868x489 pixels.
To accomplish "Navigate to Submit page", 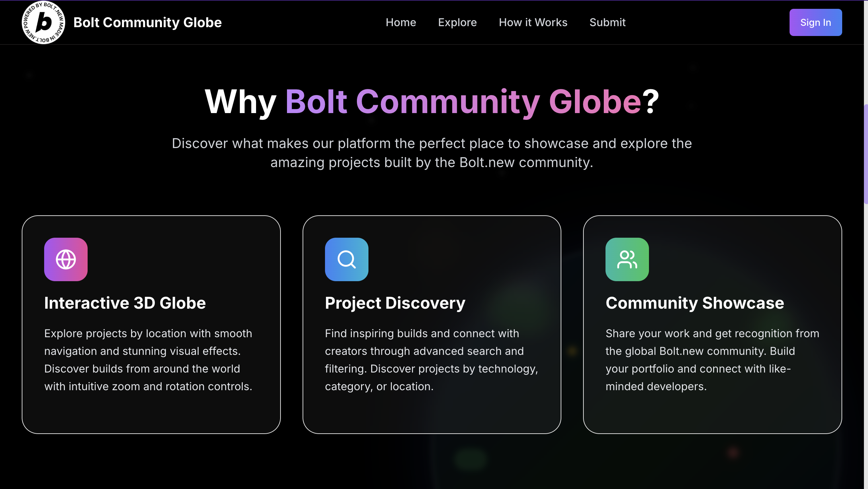I will pos(607,22).
